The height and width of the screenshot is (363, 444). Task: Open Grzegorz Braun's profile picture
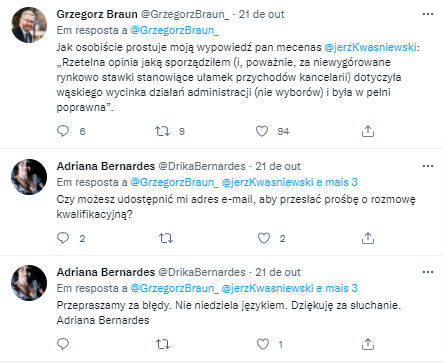[x=29, y=25]
